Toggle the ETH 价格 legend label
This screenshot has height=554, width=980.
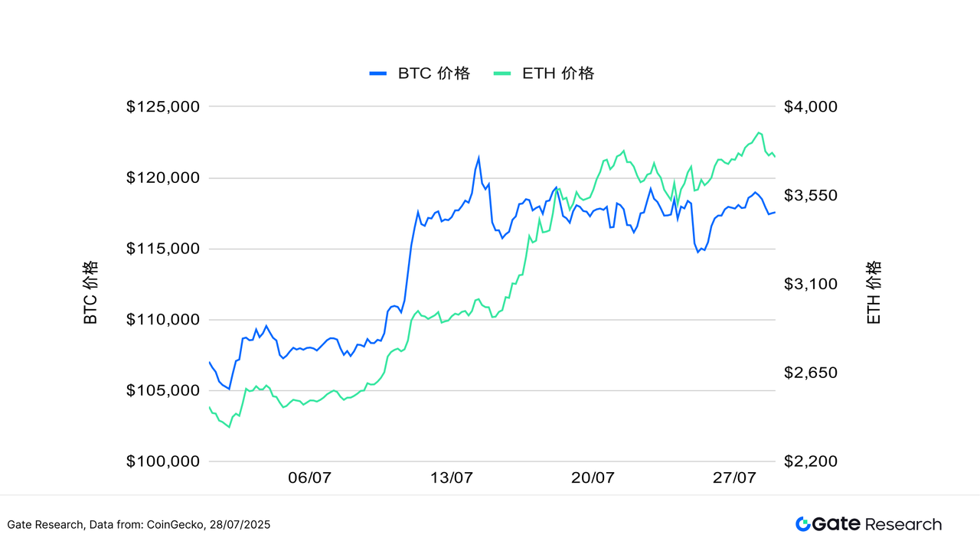558,73
